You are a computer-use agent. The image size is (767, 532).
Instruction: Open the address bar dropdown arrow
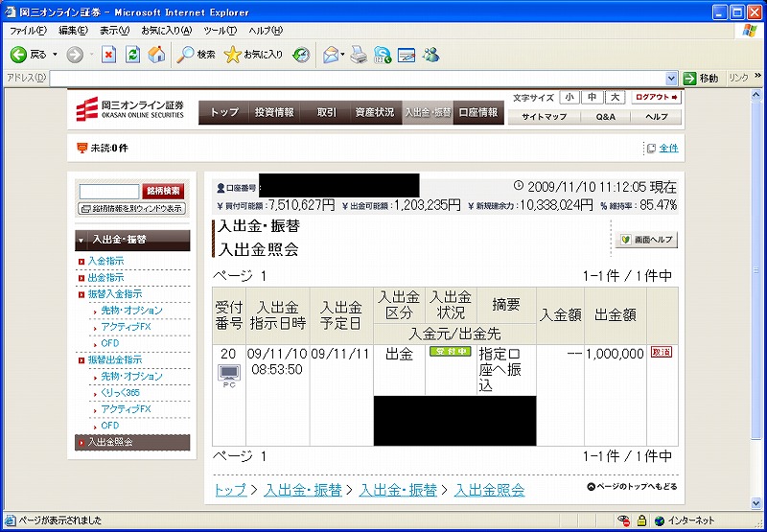(x=672, y=78)
